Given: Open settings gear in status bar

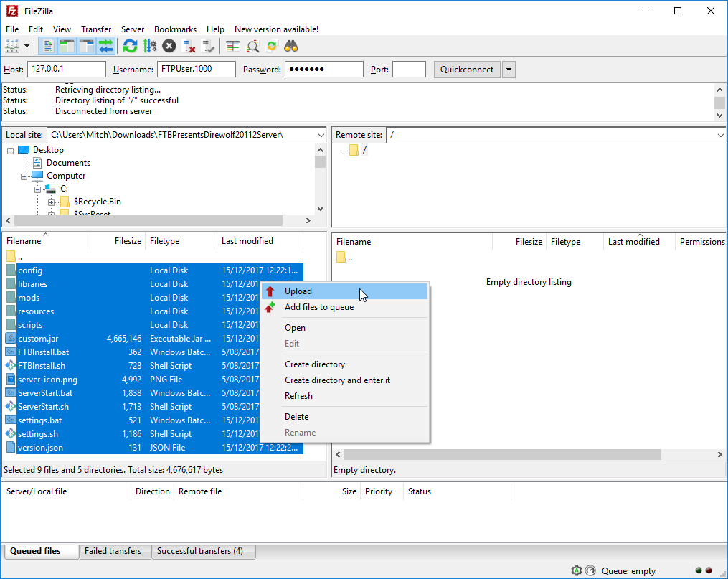Looking at the screenshot, I should [x=576, y=570].
